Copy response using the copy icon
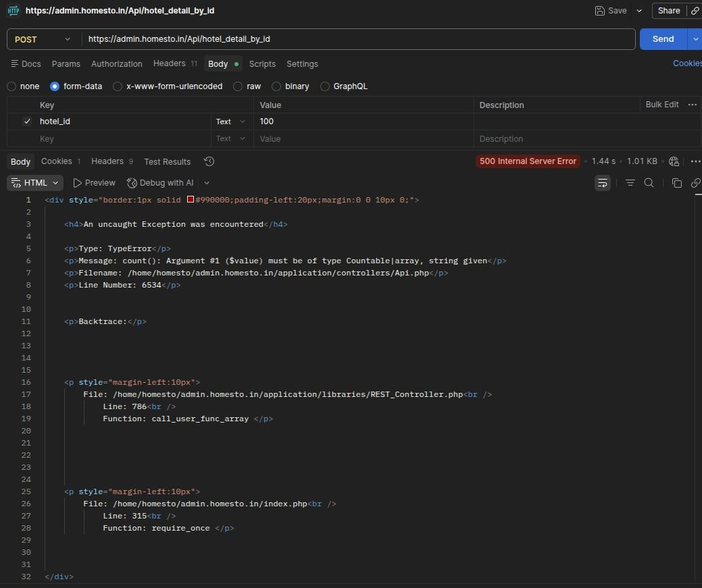Image resolution: width=702 pixels, height=588 pixels. click(x=676, y=183)
